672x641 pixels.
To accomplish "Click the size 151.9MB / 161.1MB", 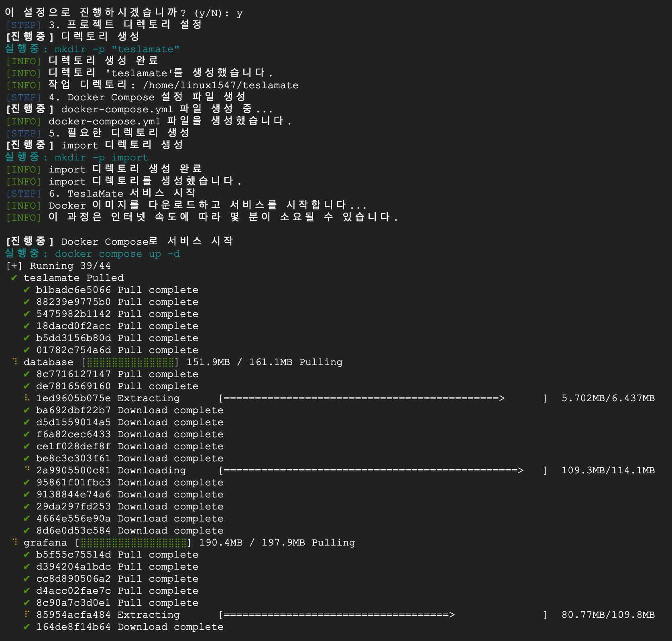I will pyautogui.click(x=240, y=362).
